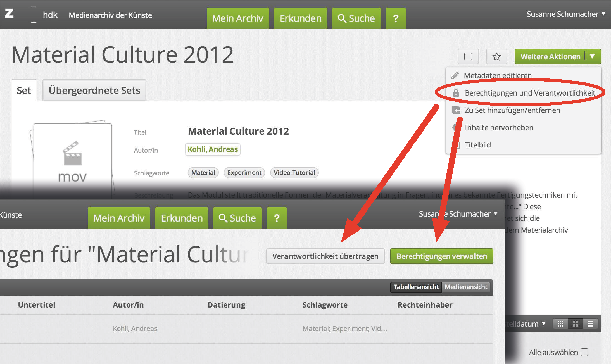The height and width of the screenshot is (364, 611).
Task: Click the Verantwortlichkeit übertragen button
Action: (x=325, y=256)
